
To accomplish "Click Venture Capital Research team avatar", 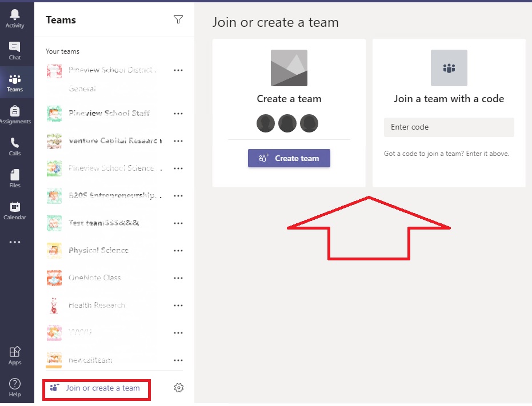I will click(54, 141).
